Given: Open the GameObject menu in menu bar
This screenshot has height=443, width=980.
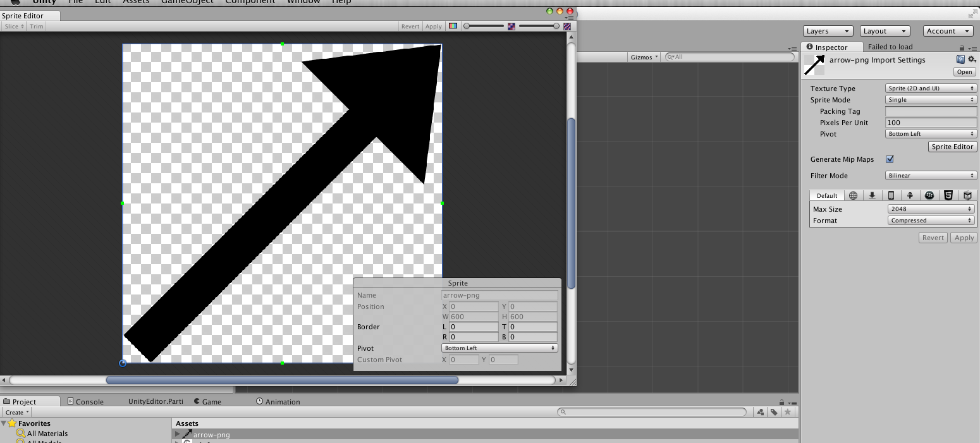Looking at the screenshot, I should click(x=187, y=2).
